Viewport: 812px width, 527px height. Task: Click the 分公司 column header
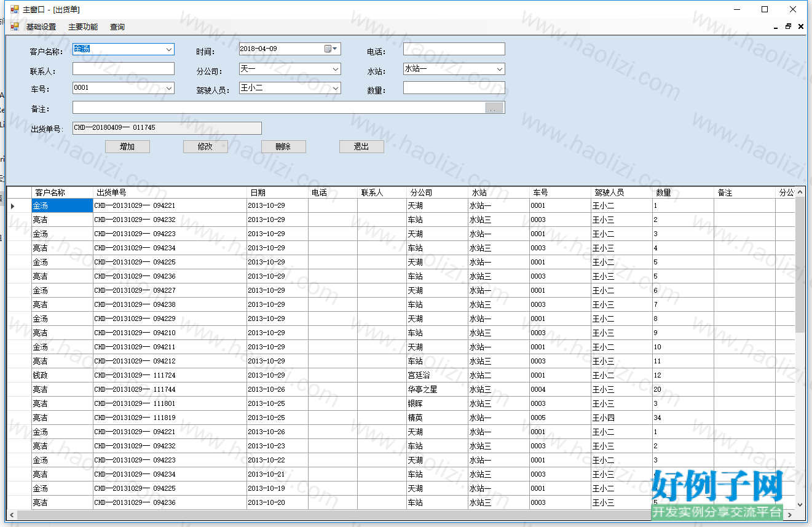(x=437, y=192)
